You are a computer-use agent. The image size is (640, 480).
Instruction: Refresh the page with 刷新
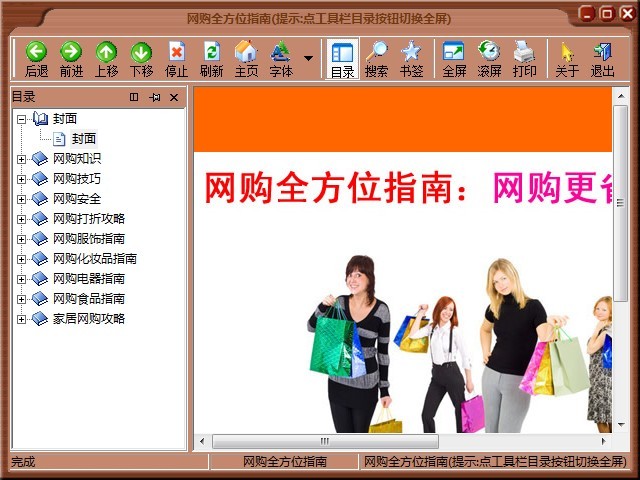pyautogui.click(x=211, y=59)
